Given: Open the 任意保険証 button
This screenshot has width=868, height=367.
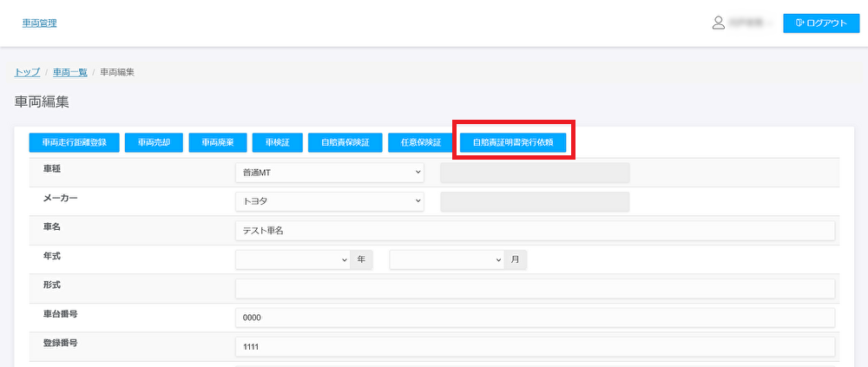Looking at the screenshot, I should click(421, 142).
